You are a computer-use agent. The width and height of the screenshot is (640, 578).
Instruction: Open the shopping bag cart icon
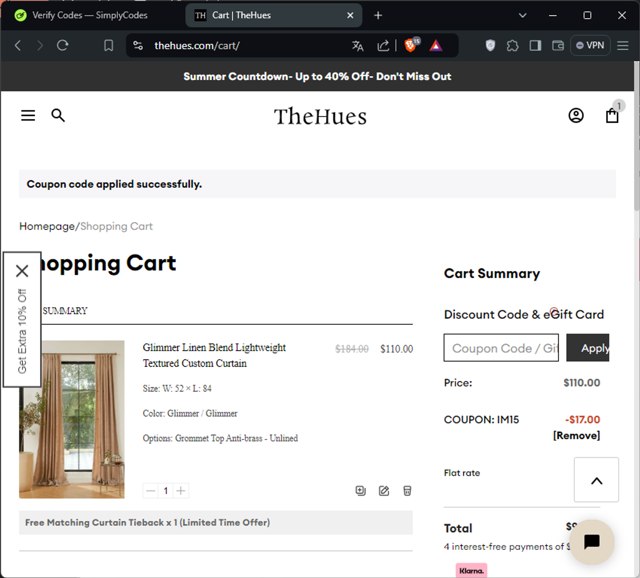coord(612,116)
